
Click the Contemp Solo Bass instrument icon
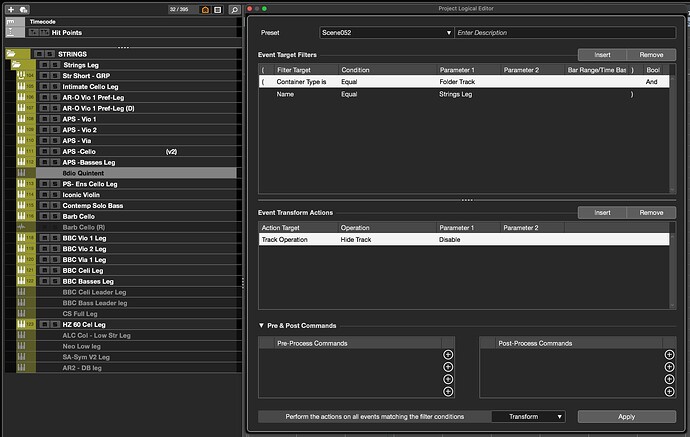click(x=21, y=205)
